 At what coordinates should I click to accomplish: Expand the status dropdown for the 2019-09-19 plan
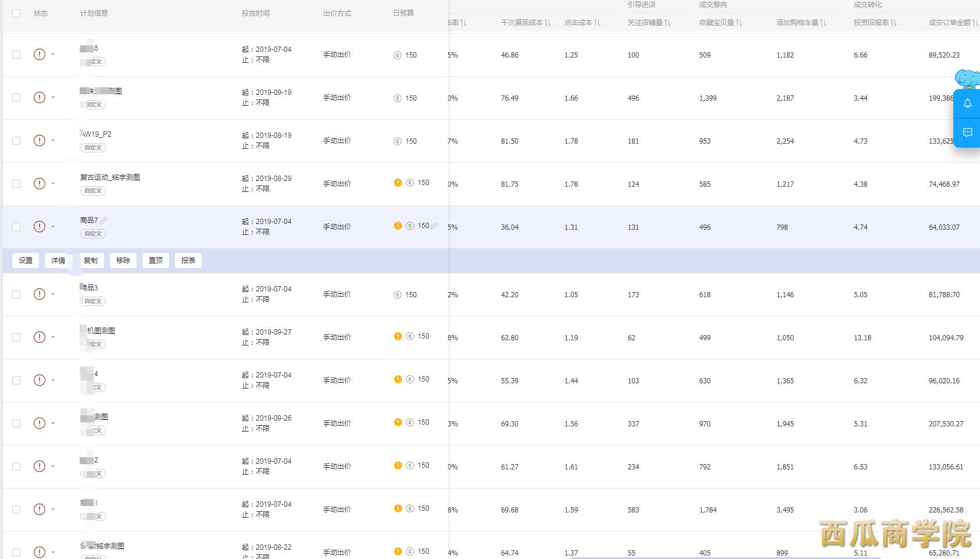pos(53,98)
